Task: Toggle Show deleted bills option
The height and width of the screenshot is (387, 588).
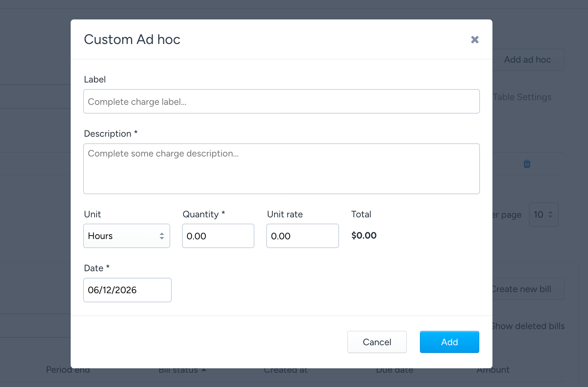Action: click(x=528, y=326)
